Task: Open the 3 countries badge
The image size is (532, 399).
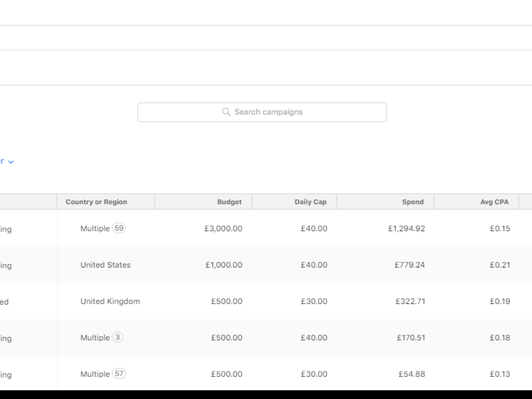Action: click(x=118, y=337)
